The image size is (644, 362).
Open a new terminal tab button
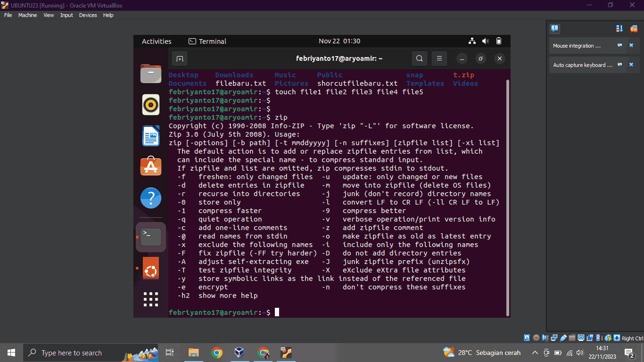[180, 59]
